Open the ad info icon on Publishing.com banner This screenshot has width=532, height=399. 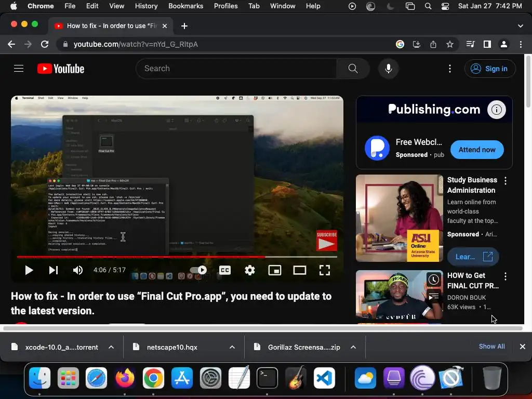496,110
